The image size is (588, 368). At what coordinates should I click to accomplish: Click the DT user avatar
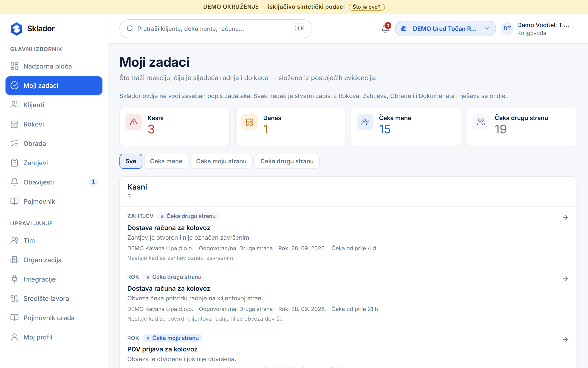(x=507, y=29)
